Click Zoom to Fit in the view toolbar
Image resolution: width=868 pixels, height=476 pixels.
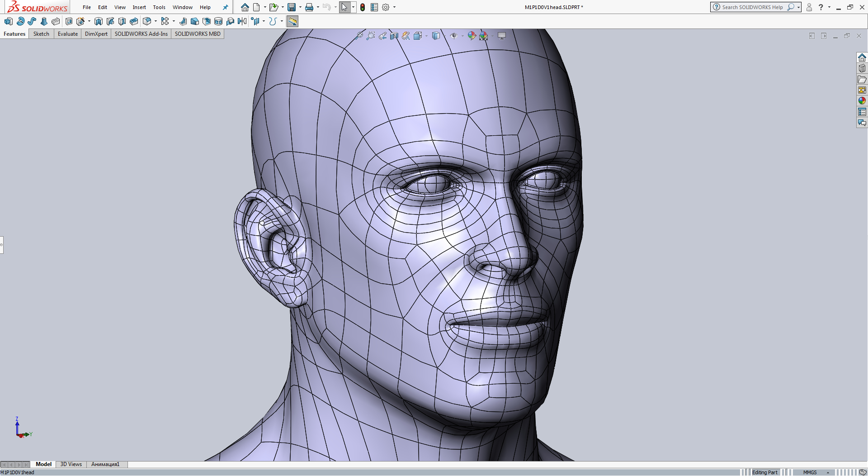pyautogui.click(x=359, y=36)
